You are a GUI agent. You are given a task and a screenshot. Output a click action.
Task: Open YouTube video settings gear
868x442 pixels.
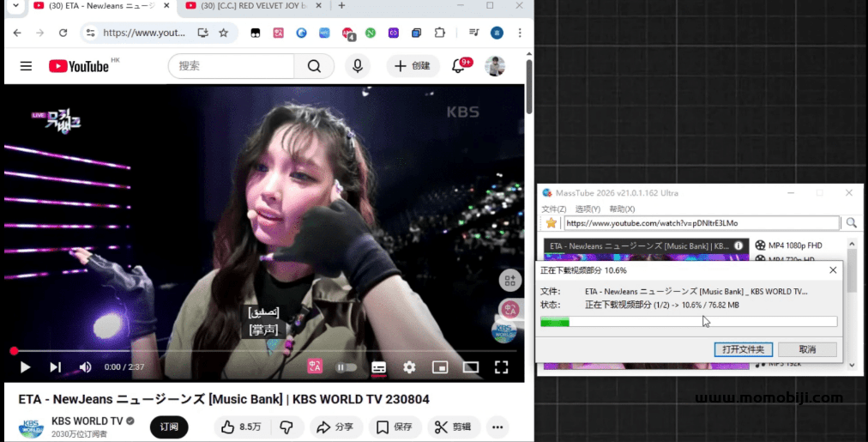[409, 367]
